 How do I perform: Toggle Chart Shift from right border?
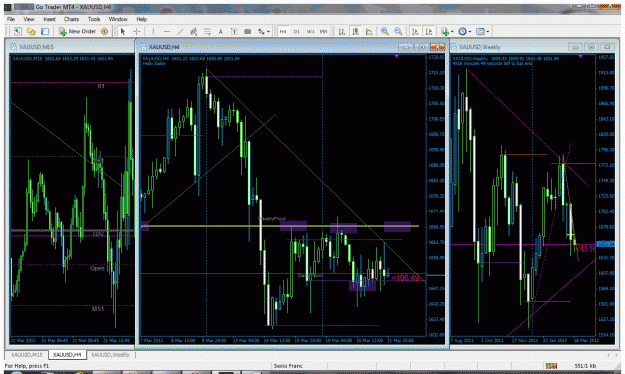click(x=428, y=31)
